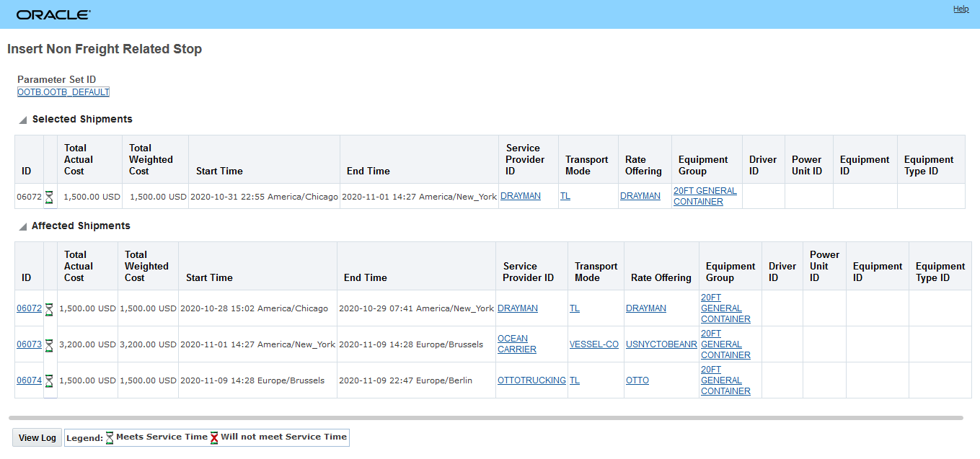Open the OOTB.OOTB_DEFAULT parameter set link
Screen dimensions: 980x459
63,92
